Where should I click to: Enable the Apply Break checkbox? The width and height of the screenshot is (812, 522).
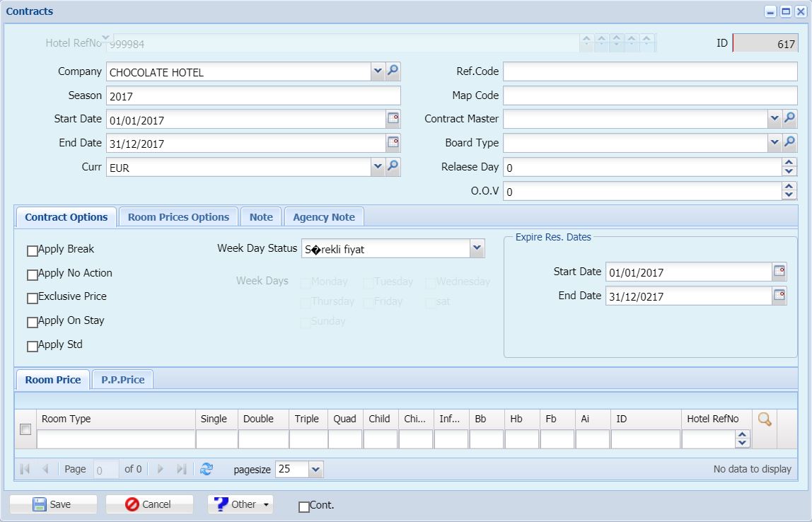click(x=32, y=250)
